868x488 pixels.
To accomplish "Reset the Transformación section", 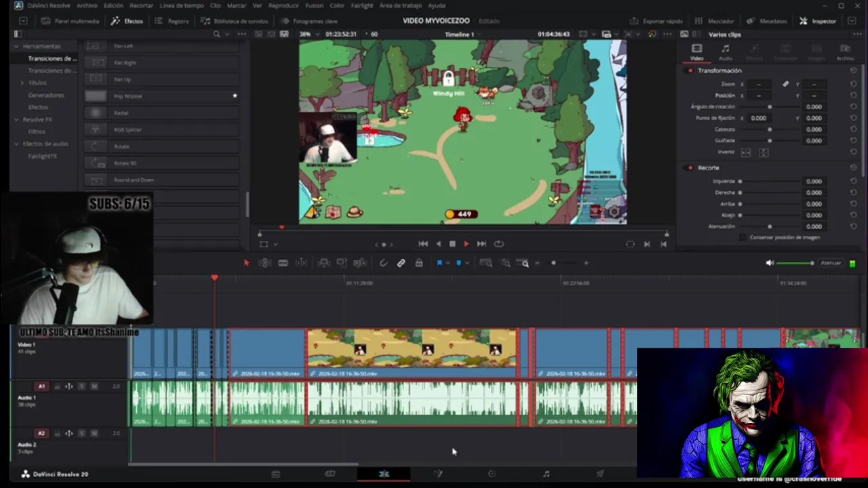I will tap(853, 70).
